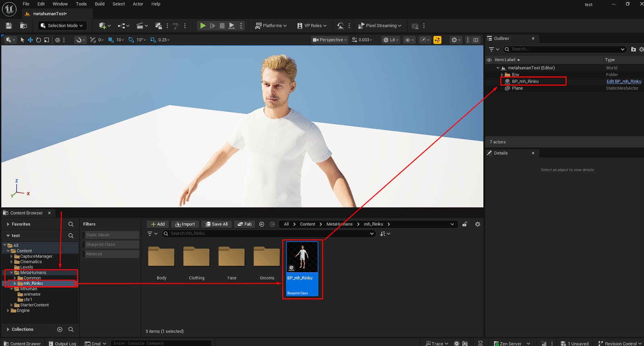This screenshot has width=644, height=346.
Task: Toggle grid location snapping icon
Action: 111,40
